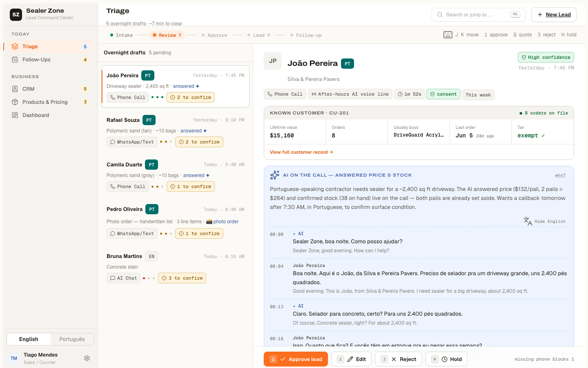Click the SZ Sealer Zone logo
This screenshot has width=588, height=368.
tap(16, 14)
